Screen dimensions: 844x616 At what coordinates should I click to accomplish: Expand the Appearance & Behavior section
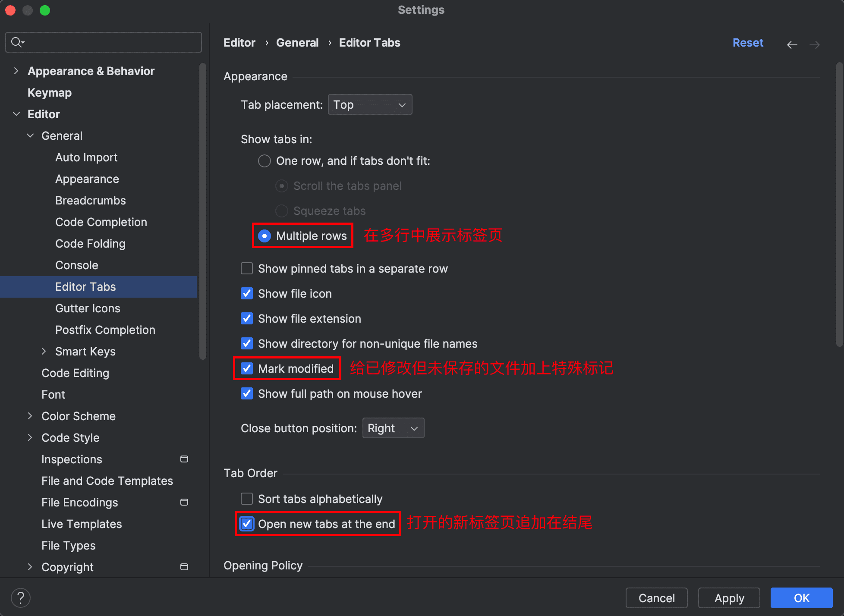pos(16,71)
